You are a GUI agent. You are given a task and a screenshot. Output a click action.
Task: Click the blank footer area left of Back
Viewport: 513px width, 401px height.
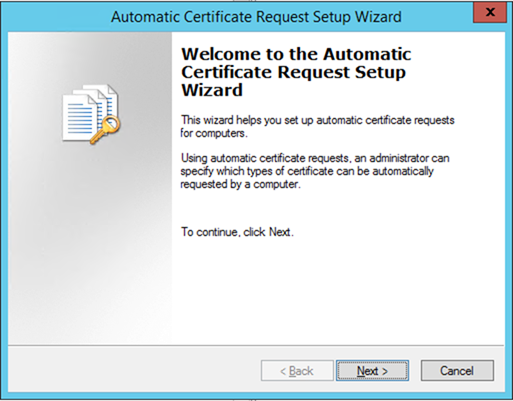(x=133, y=370)
